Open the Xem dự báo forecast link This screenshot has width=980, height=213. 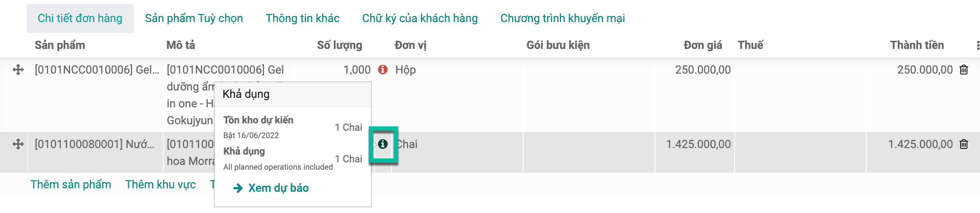278,188
